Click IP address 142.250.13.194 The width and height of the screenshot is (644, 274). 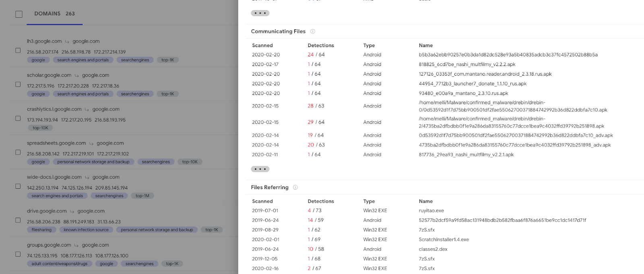43,188
